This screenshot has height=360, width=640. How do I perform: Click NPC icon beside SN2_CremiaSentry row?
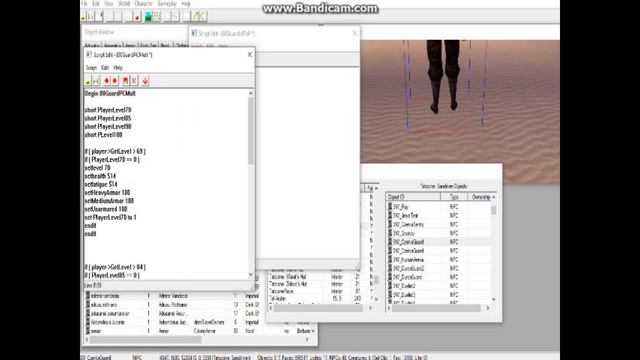[390, 224]
